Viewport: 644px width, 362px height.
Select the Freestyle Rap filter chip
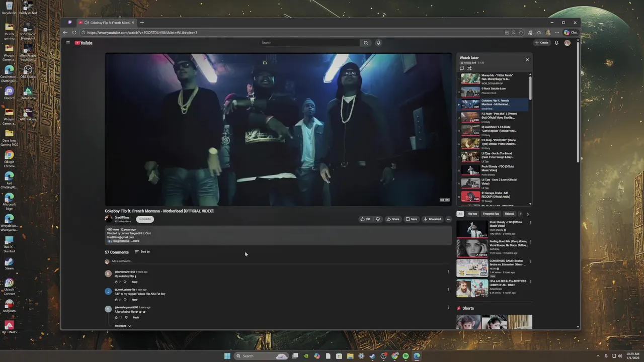(x=491, y=214)
